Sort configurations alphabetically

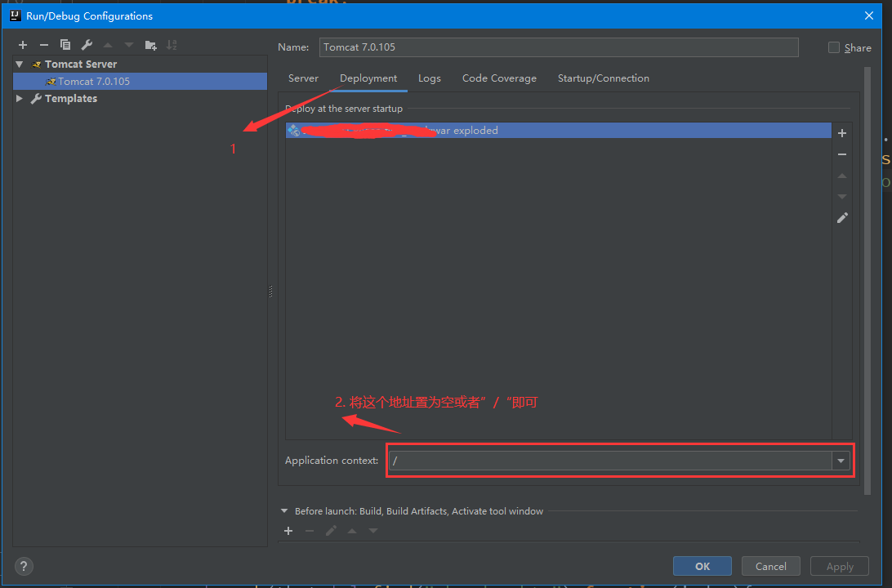172,45
